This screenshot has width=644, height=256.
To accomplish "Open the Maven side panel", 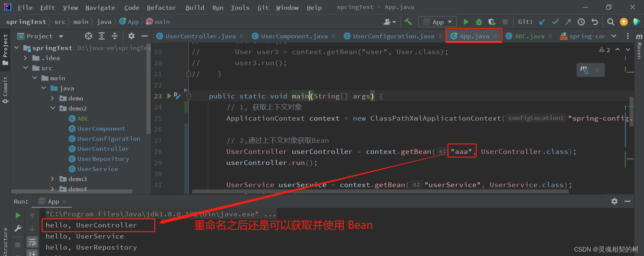I will coord(639,47).
